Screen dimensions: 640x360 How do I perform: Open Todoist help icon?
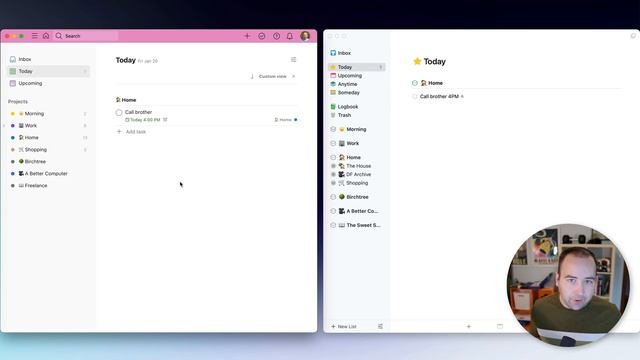(x=276, y=36)
